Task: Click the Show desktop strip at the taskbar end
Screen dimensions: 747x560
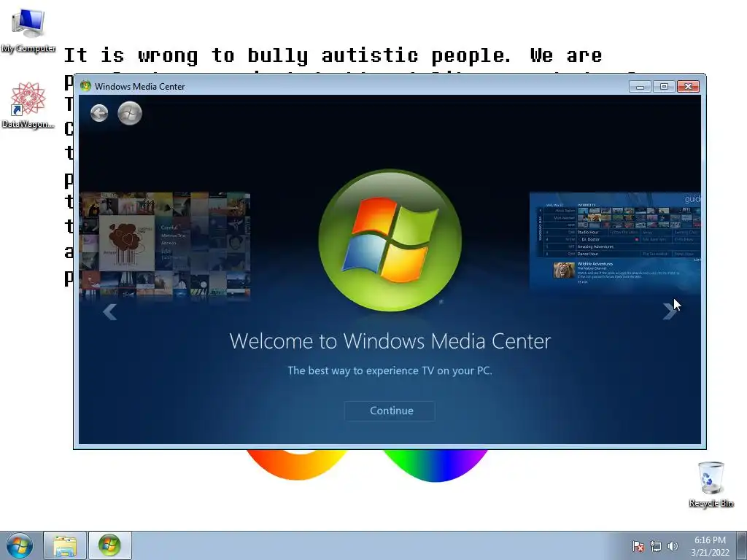Action: coord(742,545)
